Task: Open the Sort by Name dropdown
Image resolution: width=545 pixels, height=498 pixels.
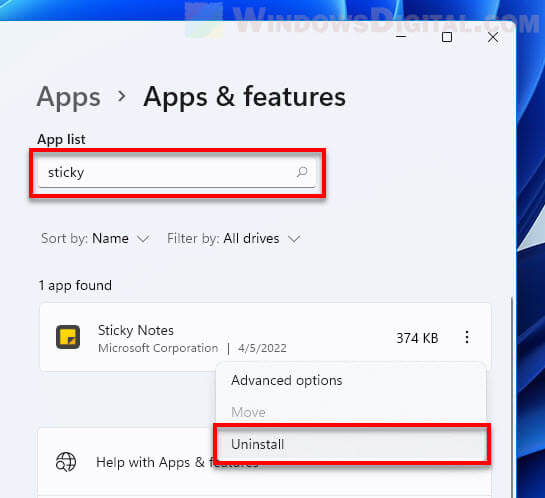Action: point(95,239)
